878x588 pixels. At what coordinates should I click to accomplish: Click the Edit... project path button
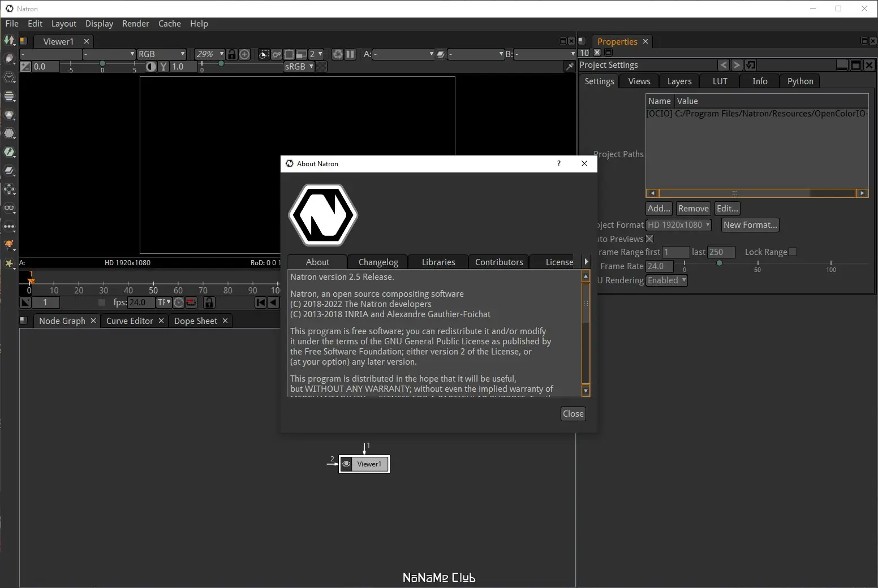point(728,209)
